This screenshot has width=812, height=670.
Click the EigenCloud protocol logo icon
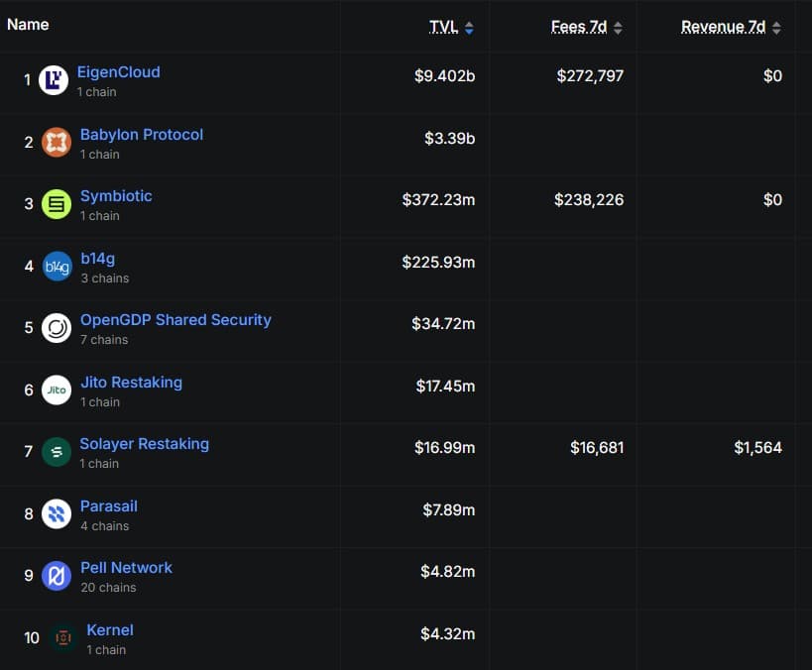point(54,80)
